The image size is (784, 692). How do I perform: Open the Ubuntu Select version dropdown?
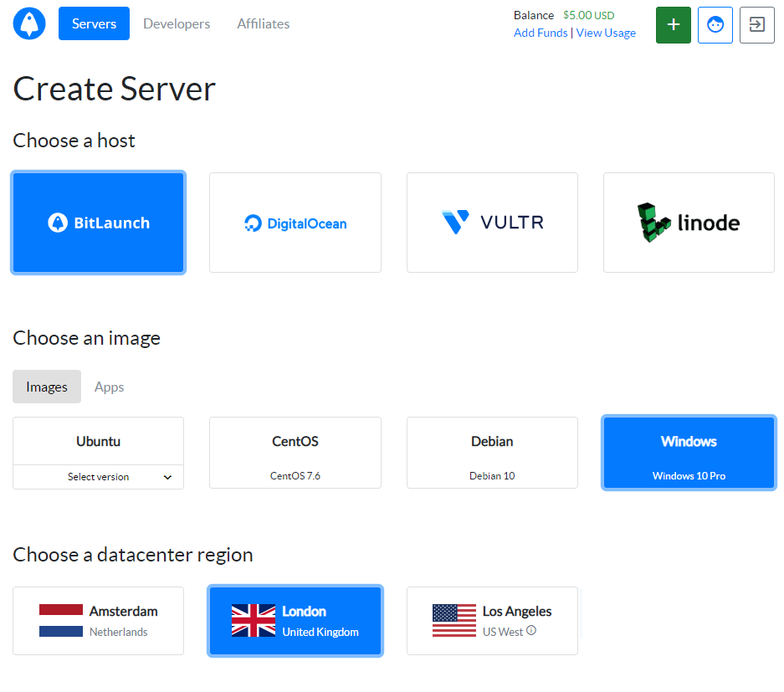pos(99,477)
